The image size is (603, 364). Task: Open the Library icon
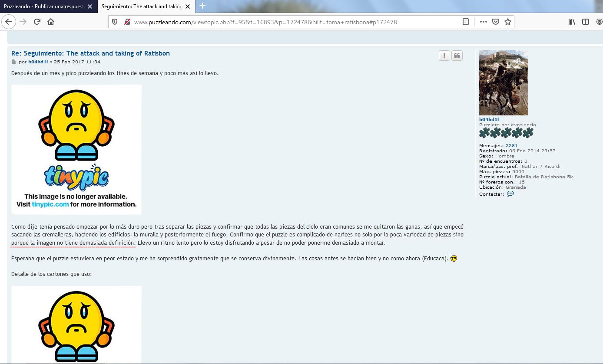572,22
